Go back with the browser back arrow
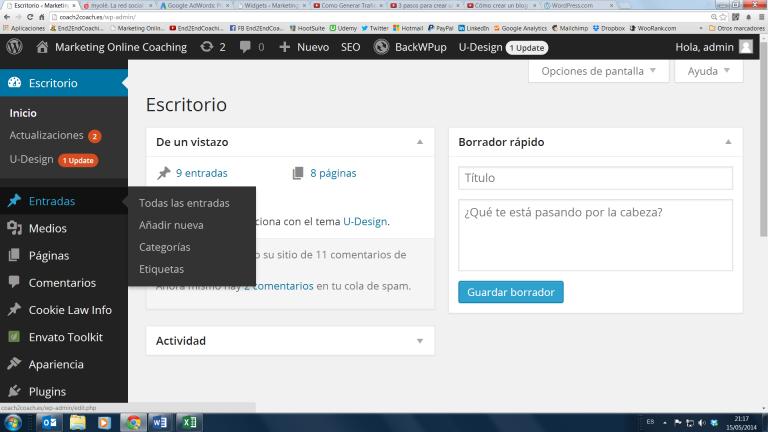Viewport: 768px width, 432px height. tap(7, 17)
